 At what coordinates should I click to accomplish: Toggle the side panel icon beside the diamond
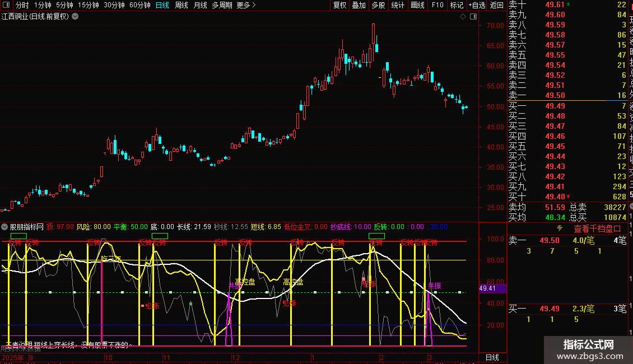[473, 17]
